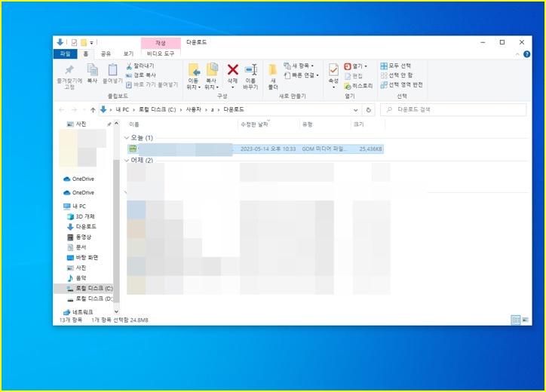Collapse the Yesterday (어제) group
This screenshot has height=392, width=546.
point(127,161)
